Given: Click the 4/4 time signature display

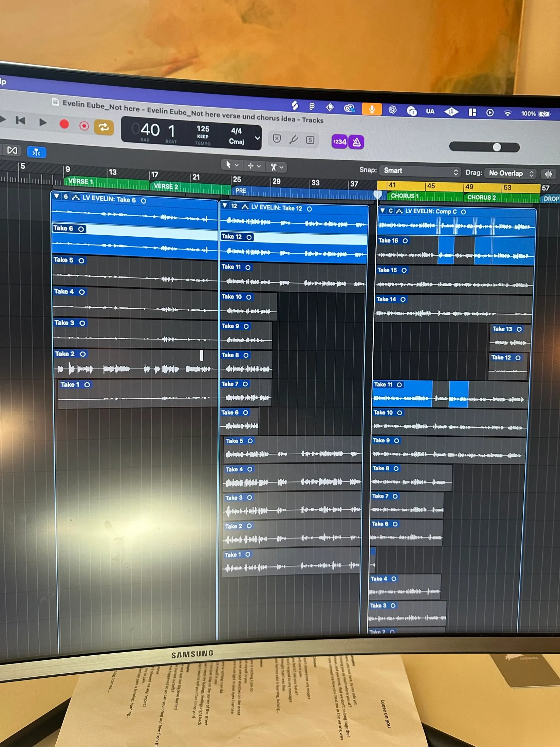Looking at the screenshot, I should click(236, 131).
